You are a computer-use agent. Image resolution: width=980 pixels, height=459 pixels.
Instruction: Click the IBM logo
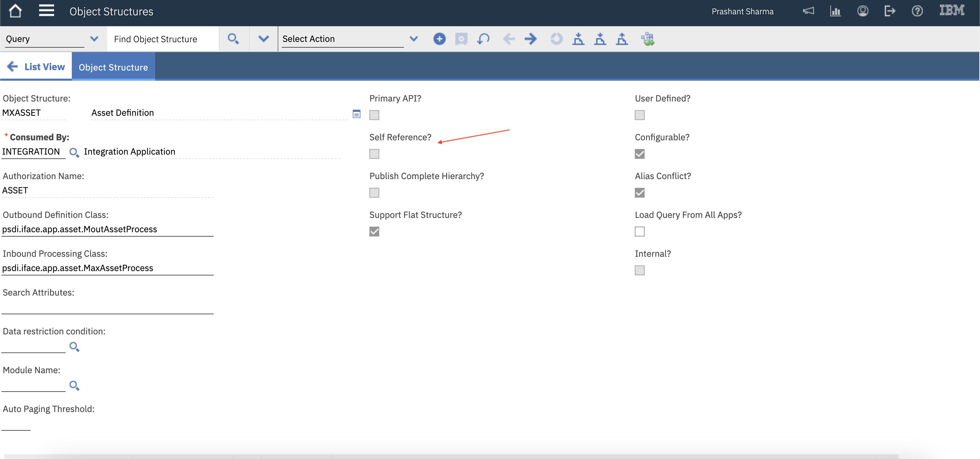(x=952, y=10)
